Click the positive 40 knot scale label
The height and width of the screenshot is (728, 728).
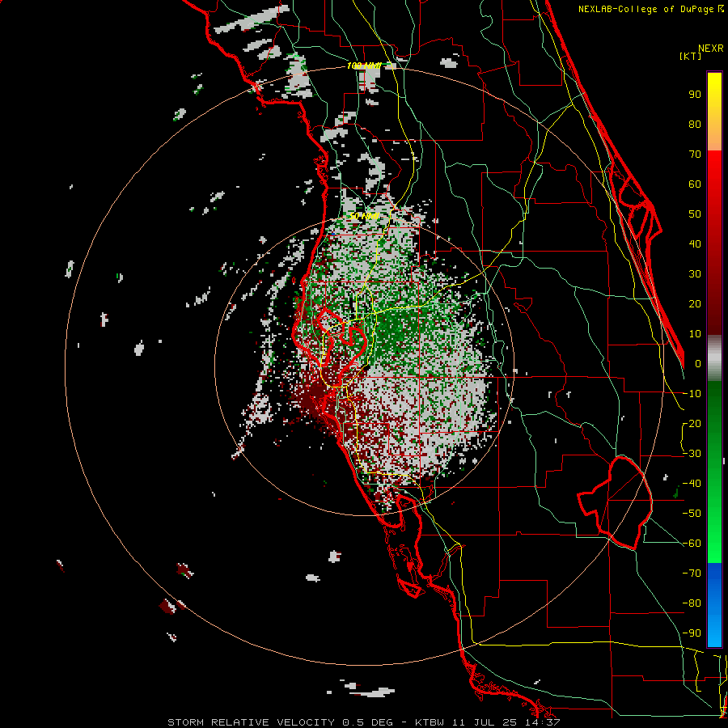(x=695, y=243)
